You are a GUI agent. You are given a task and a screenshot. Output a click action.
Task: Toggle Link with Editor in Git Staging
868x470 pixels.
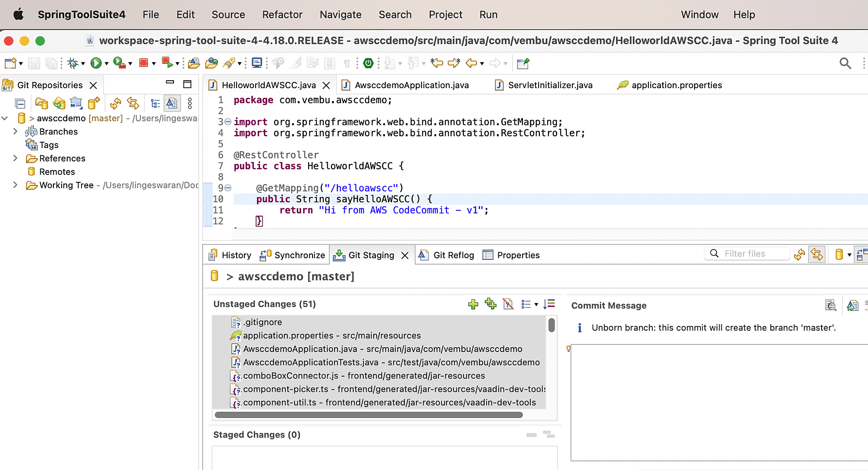click(817, 254)
